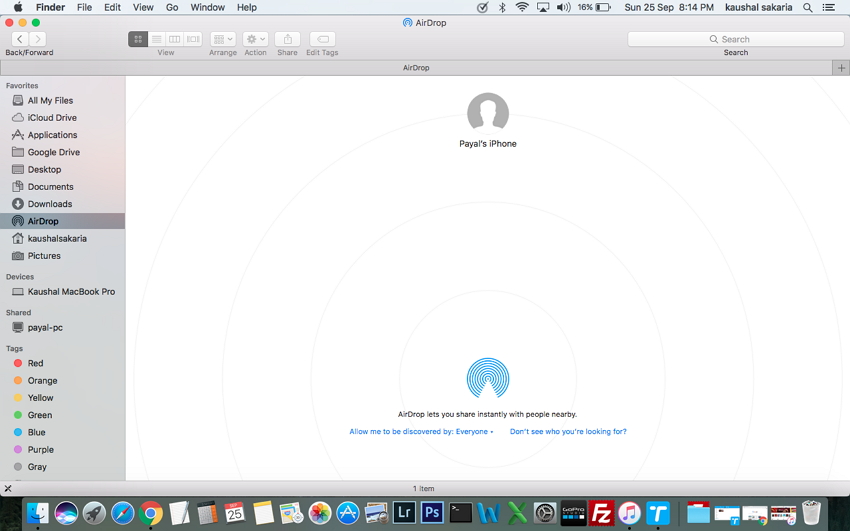850x531 pixels.
Task: Switch to icon view
Action: pos(138,39)
